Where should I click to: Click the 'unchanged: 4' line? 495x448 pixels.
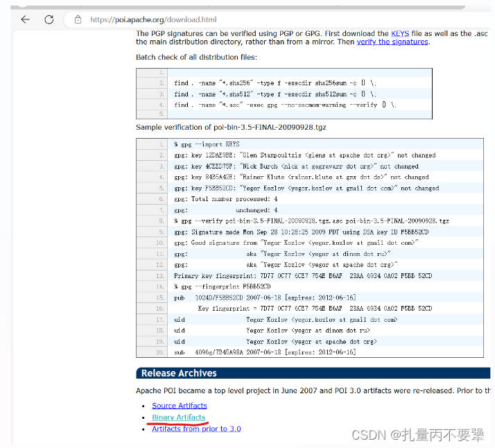tap(226, 210)
